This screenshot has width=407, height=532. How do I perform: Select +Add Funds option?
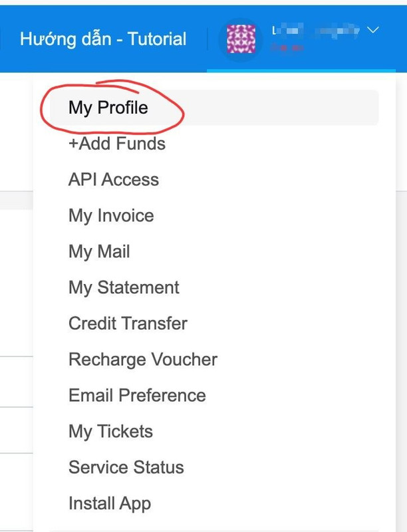coord(116,143)
